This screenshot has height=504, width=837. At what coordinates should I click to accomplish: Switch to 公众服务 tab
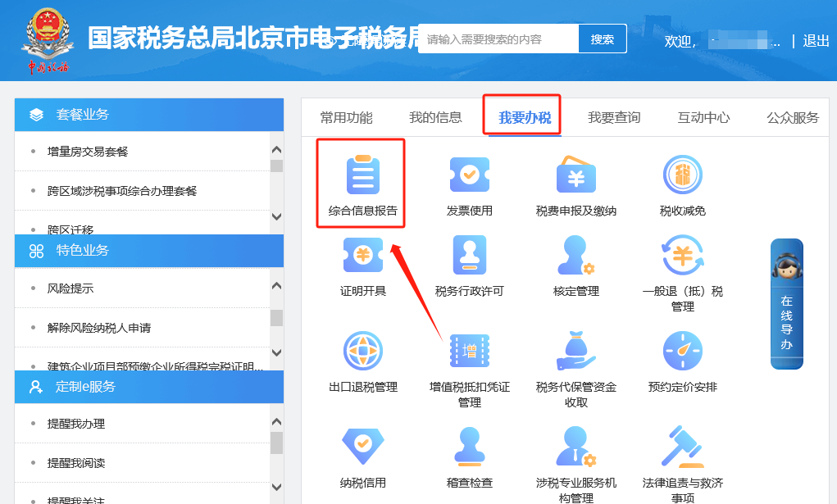793,117
